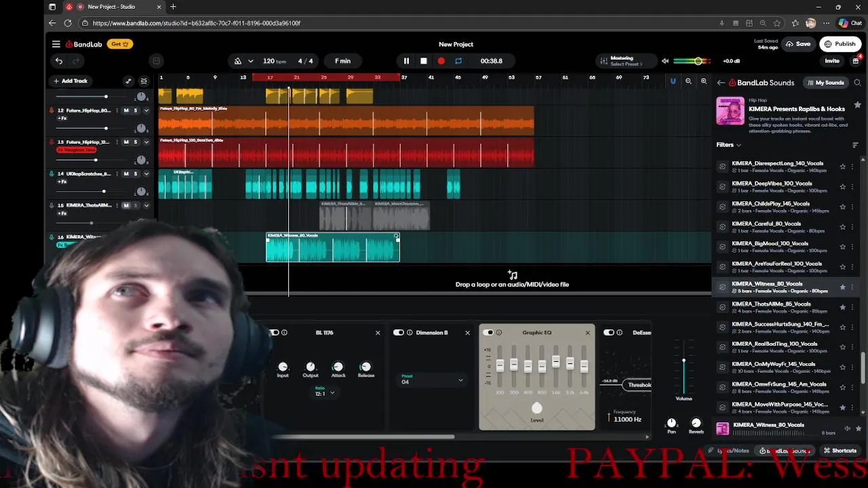Star the KIMERA_DisrespectLong_140_Vocals loop
The height and width of the screenshot is (488, 868).
tap(843, 167)
